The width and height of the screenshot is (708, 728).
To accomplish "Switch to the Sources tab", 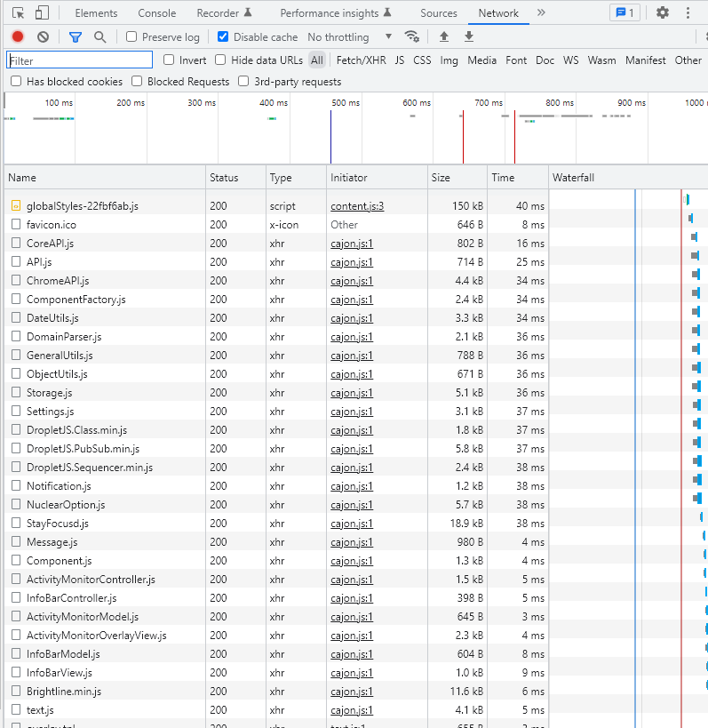I will pos(439,13).
